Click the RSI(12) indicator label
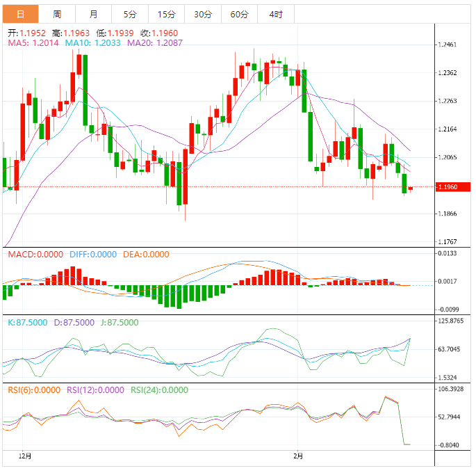Screen dimensions: 476x473 click(x=95, y=390)
